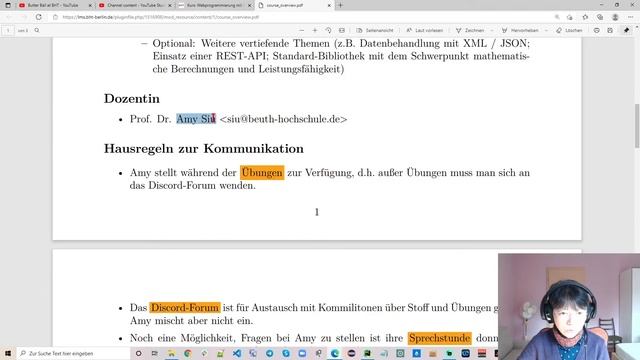Fit PDF page to width icon
Screen dimensions: 640x360
(342, 30)
